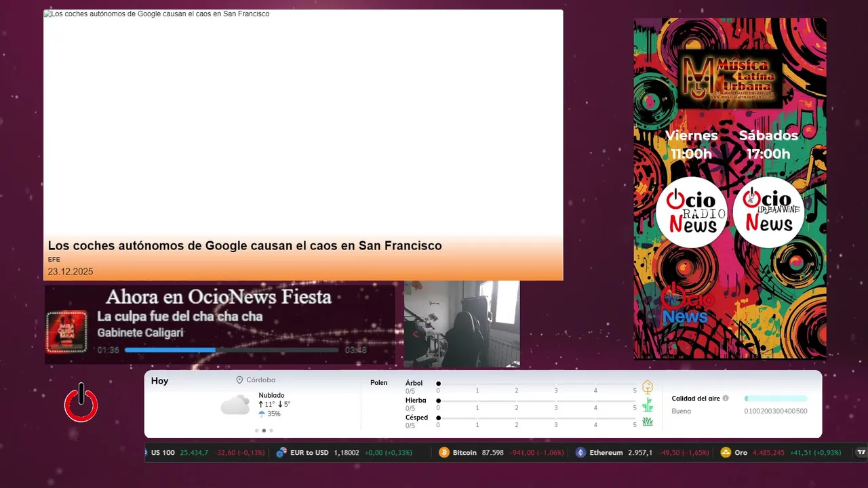Open the Ethereum ticker label
Image resolution: width=868 pixels, height=488 pixels.
pyautogui.click(x=606, y=453)
